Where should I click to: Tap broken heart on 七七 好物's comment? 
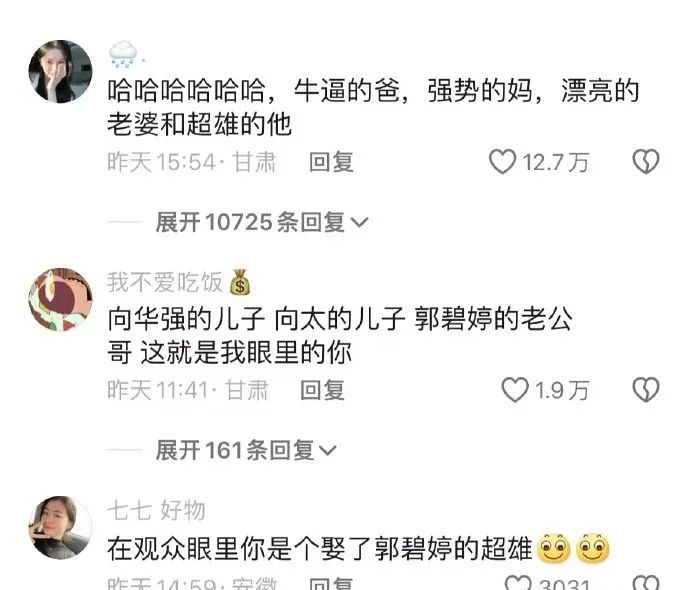pos(646,583)
